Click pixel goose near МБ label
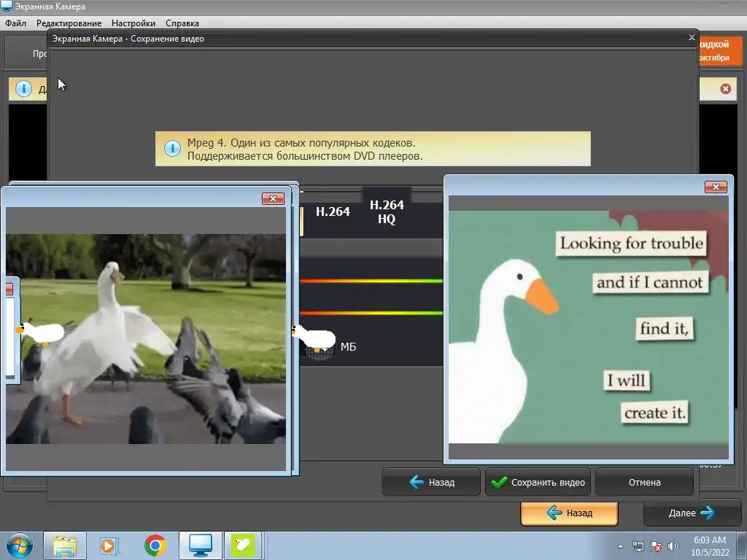 (x=314, y=340)
